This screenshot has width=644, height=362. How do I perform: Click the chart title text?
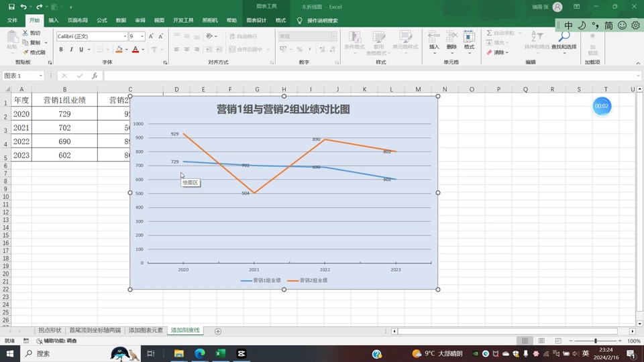pos(283,109)
